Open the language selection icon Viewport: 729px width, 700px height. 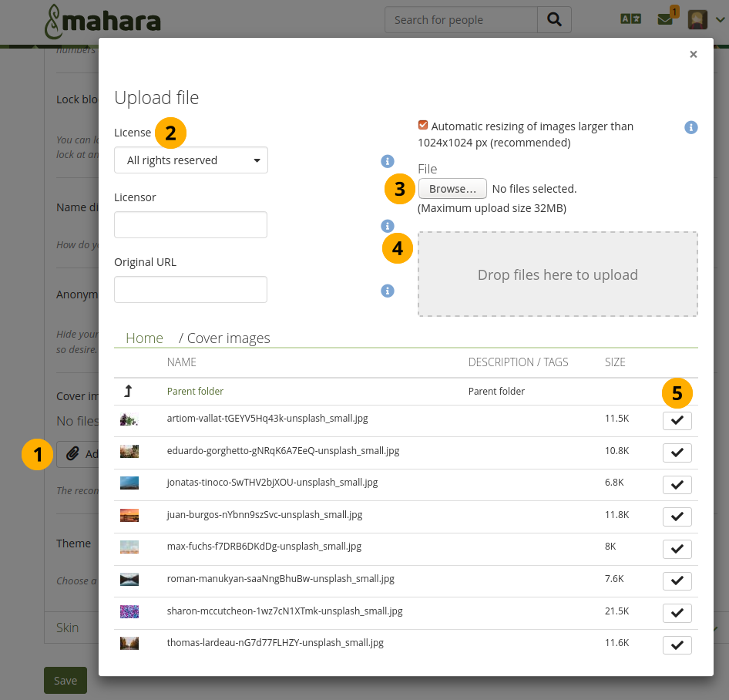click(x=630, y=20)
